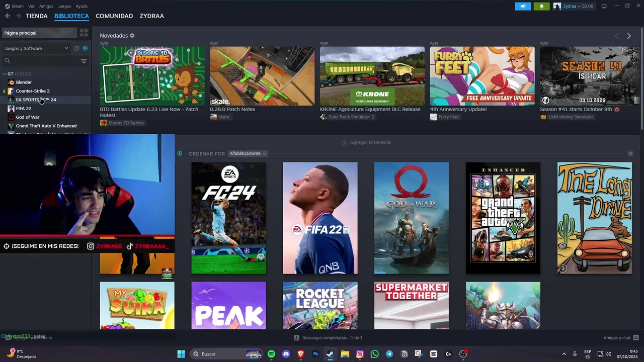Switch to the COMUNIDAD tab
The width and height of the screenshot is (644, 362).
(x=114, y=16)
